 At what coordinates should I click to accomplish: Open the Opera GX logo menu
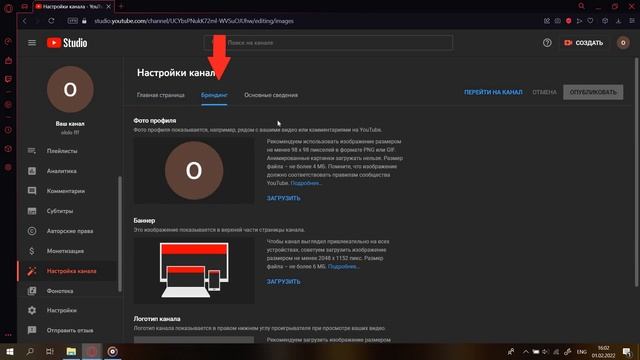pos(8,8)
